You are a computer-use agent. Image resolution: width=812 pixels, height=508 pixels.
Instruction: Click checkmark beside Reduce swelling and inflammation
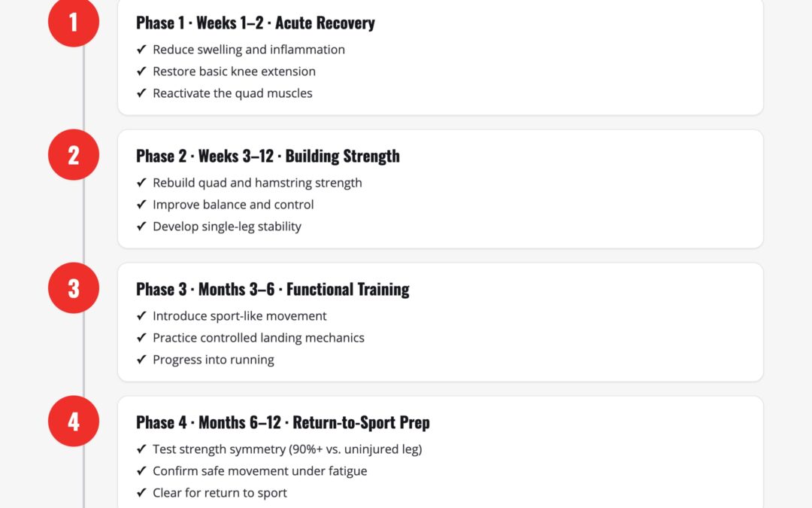[141, 50]
